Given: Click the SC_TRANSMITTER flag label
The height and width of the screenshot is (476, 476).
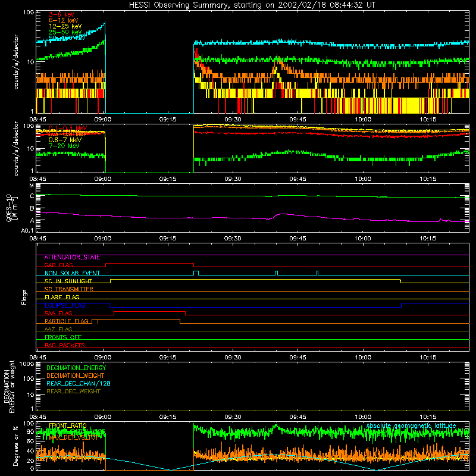Looking at the screenshot, I should (x=69, y=289).
